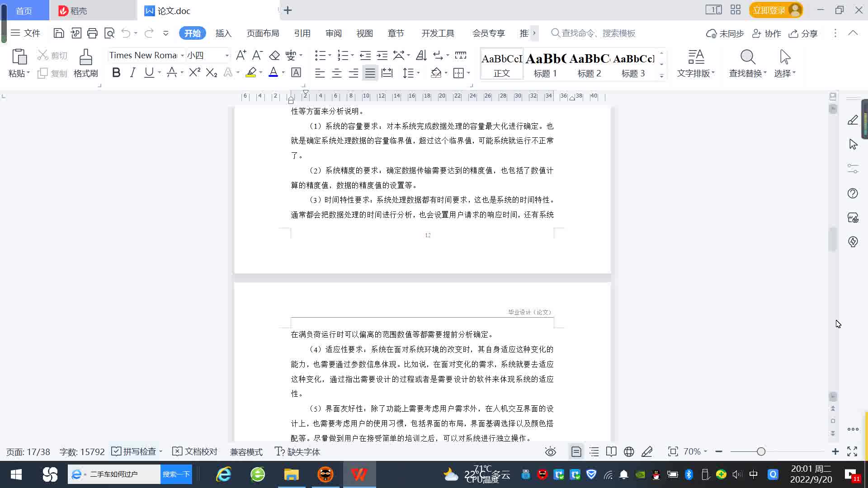
Task: Open the font name dropdown Times New Roman
Action: point(182,56)
